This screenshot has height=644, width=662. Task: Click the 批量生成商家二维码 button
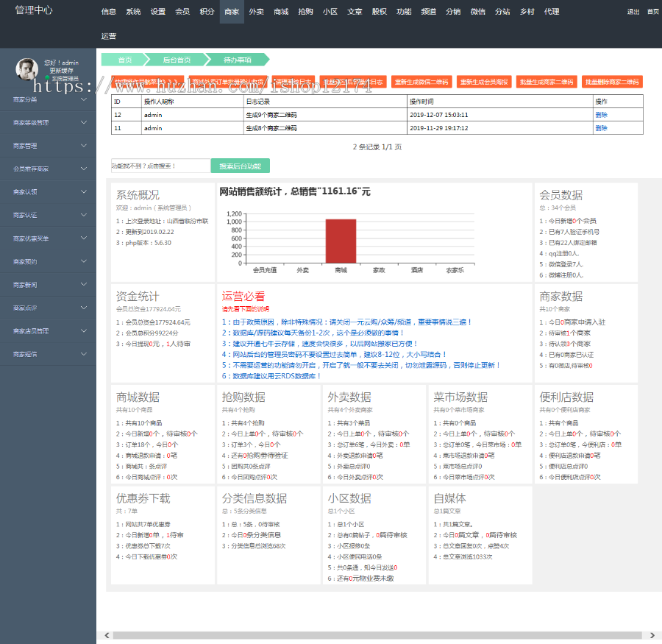click(546, 82)
